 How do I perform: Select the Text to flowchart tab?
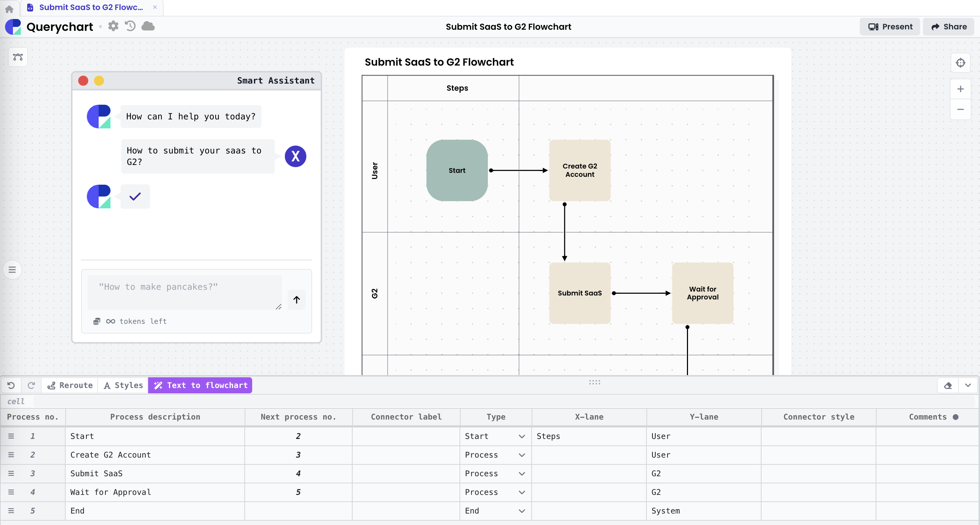[200, 386]
